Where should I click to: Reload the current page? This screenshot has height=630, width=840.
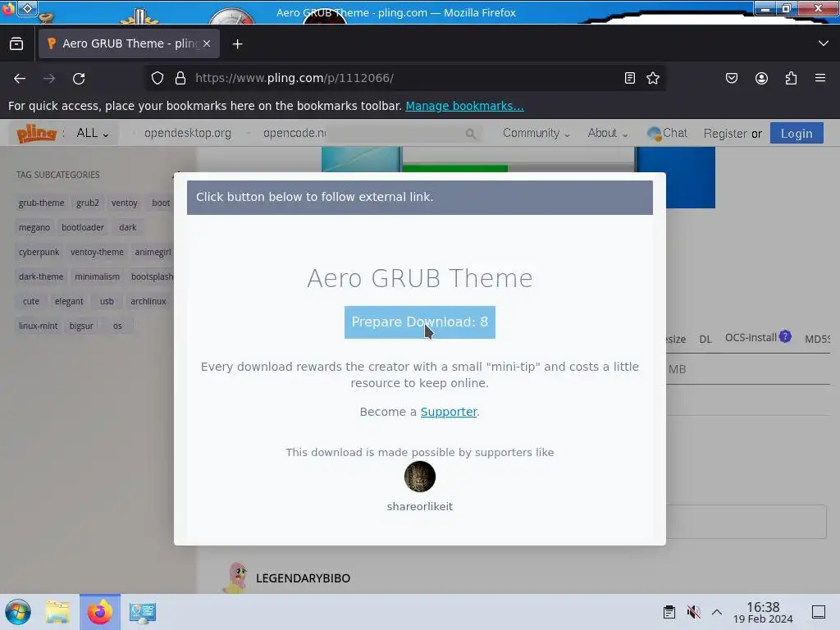(79, 78)
